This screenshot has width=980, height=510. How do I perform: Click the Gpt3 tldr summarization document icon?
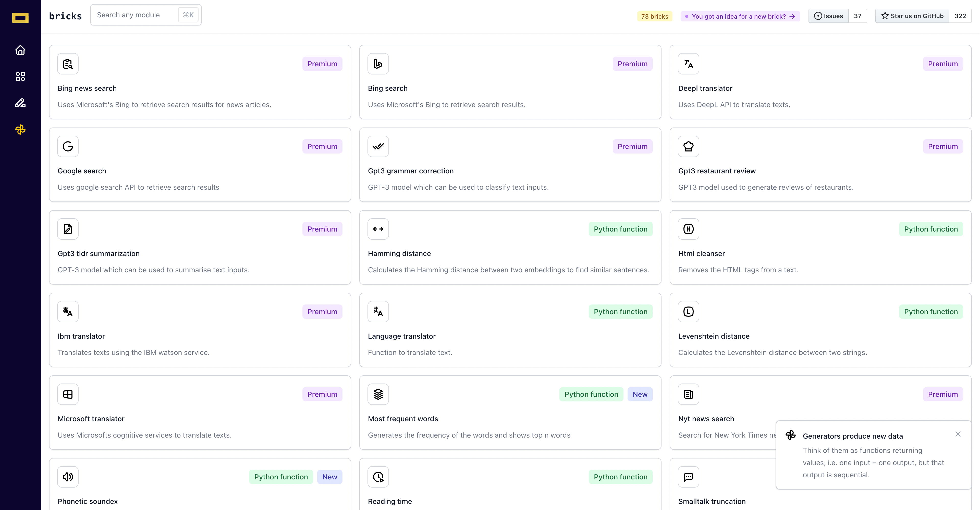(68, 229)
